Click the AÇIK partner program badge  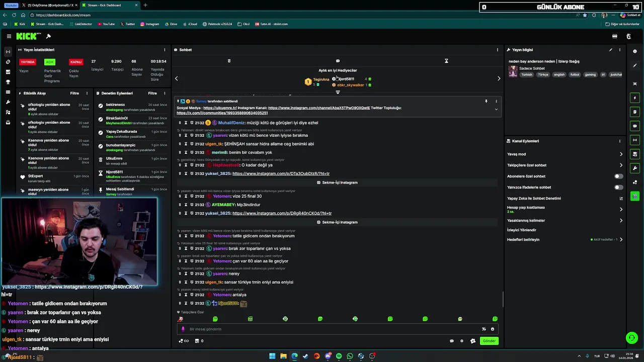click(x=49, y=62)
